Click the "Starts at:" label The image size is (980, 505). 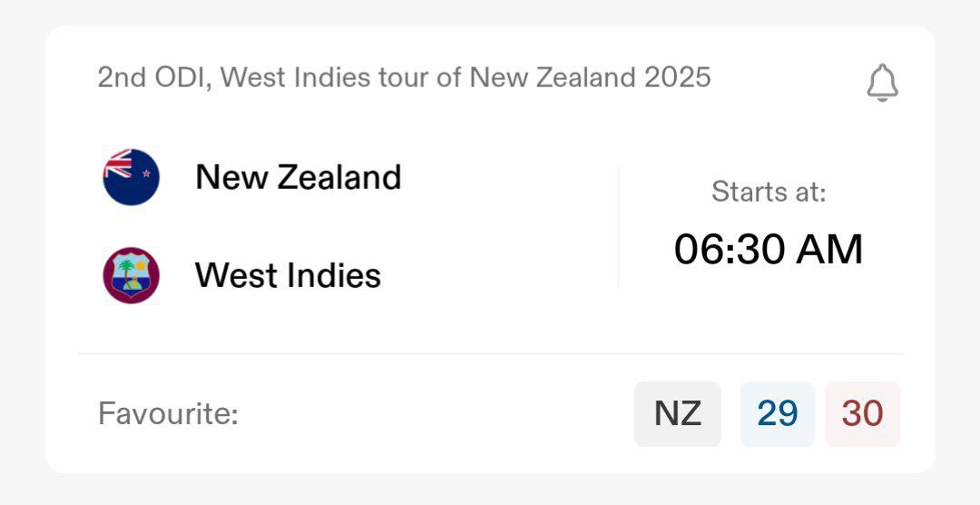pyautogui.click(x=769, y=192)
